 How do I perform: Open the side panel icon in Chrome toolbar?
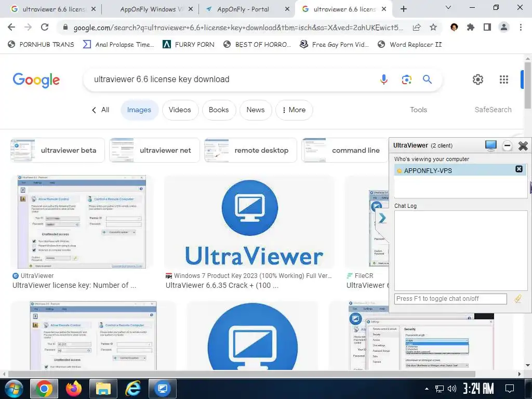pyautogui.click(x=487, y=27)
